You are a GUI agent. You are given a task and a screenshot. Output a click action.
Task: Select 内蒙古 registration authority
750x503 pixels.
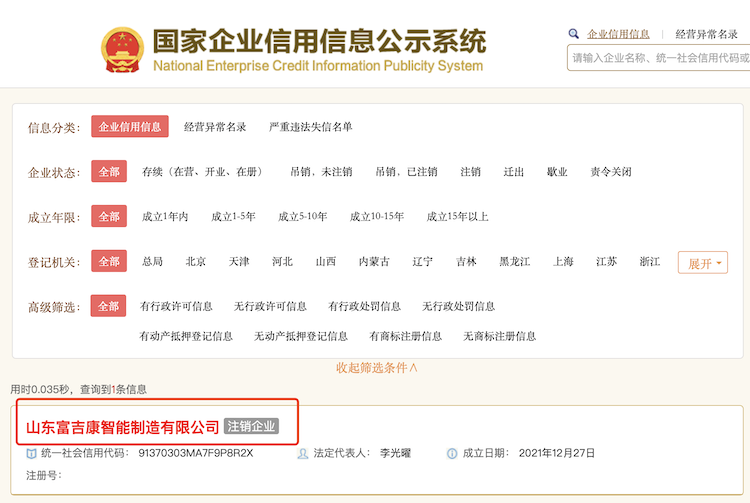374,262
